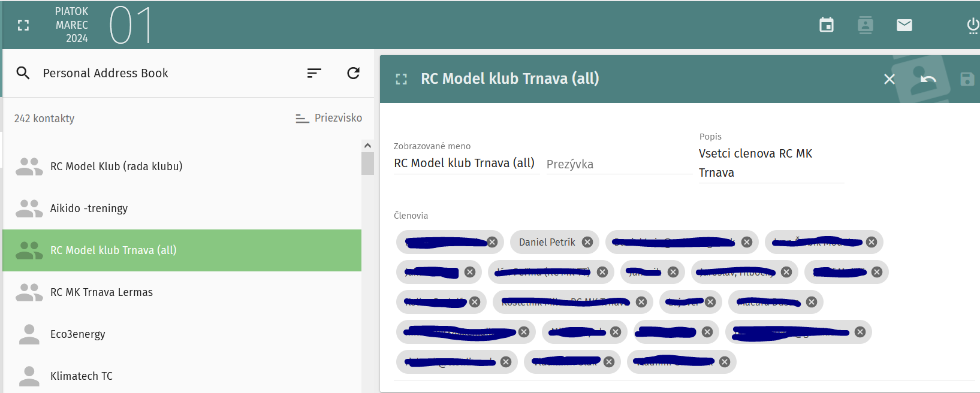Open the calendar icon in header
This screenshot has height=393, width=980.
pyautogui.click(x=827, y=25)
